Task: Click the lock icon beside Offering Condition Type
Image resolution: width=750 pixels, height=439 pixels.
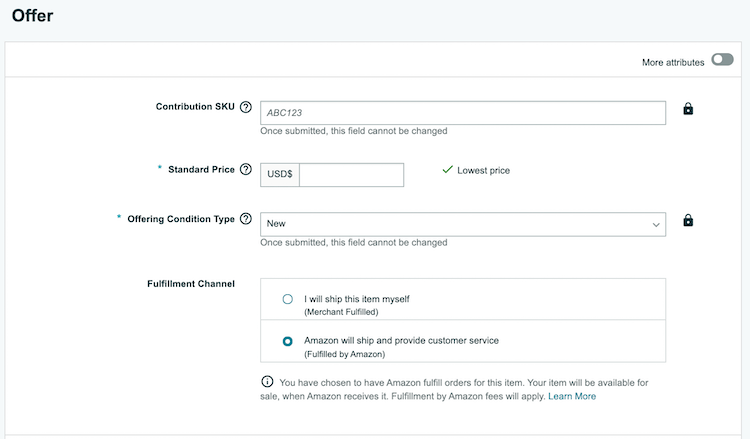Action: tap(688, 221)
